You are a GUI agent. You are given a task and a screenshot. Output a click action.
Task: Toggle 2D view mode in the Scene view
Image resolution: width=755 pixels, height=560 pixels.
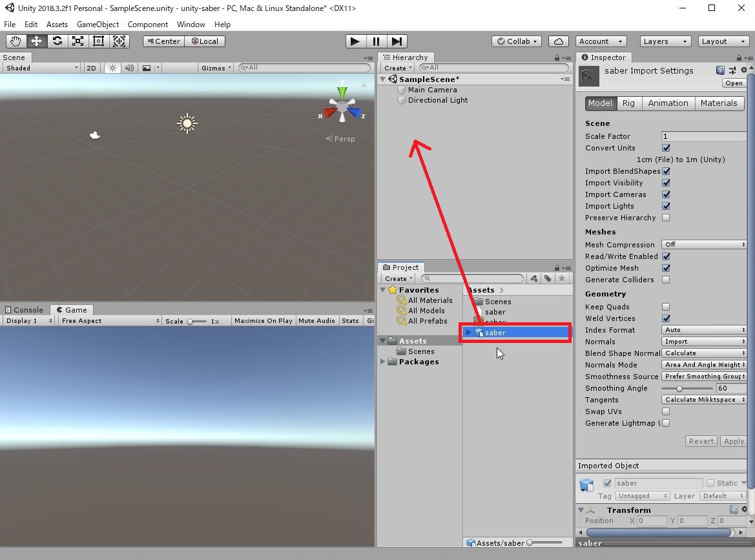91,67
